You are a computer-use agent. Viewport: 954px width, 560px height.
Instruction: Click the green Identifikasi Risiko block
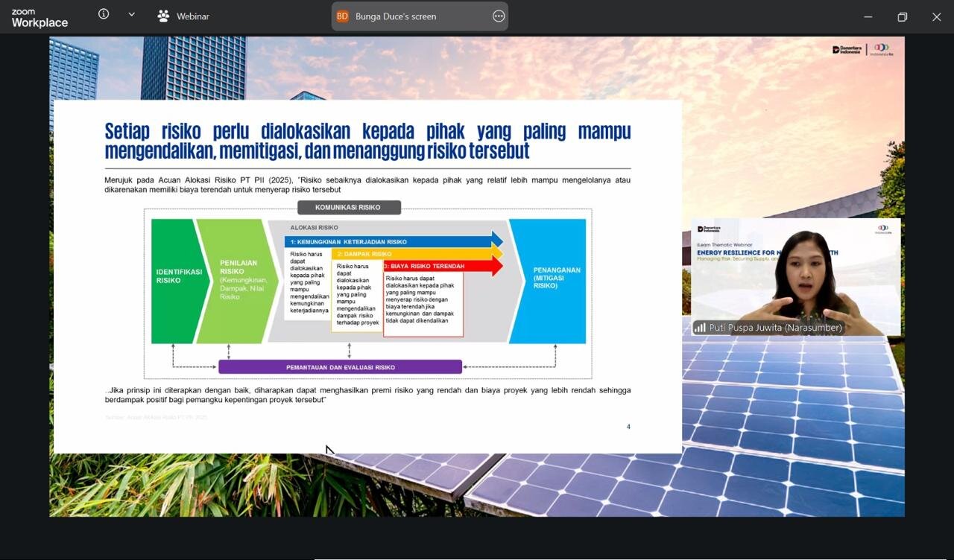coord(179,281)
